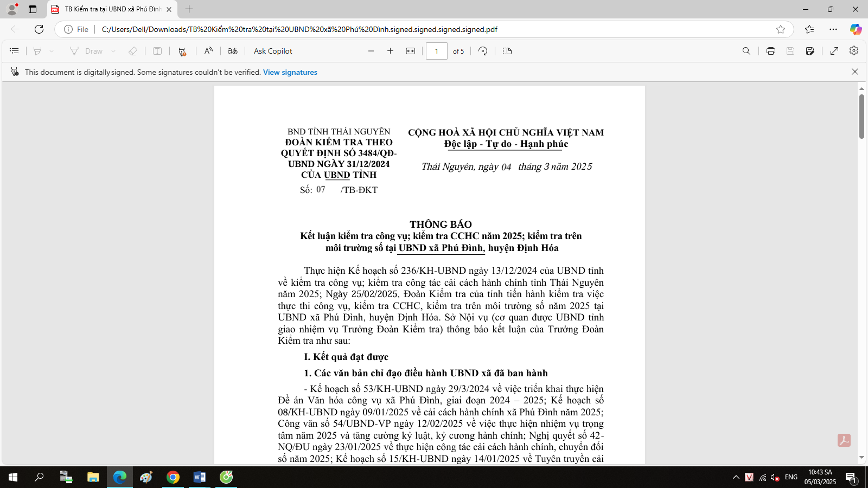
Task: Switch the ENG input language
Action: click(x=791, y=477)
